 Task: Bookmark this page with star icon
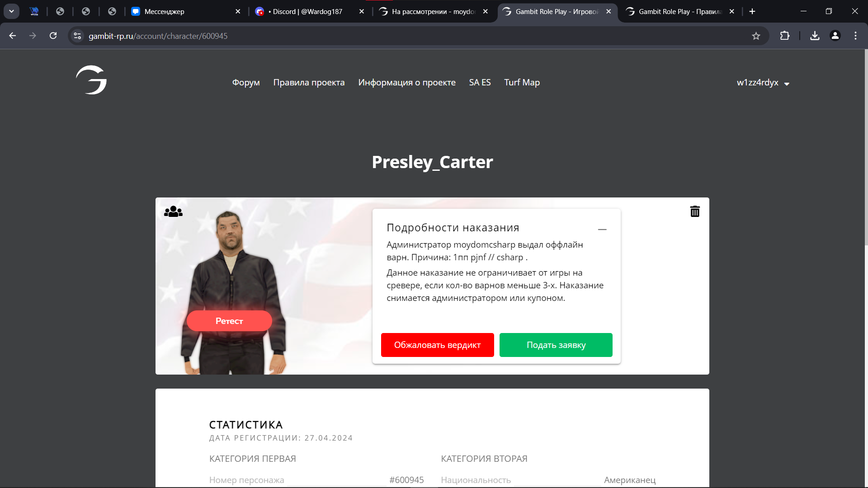tap(756, 36)
